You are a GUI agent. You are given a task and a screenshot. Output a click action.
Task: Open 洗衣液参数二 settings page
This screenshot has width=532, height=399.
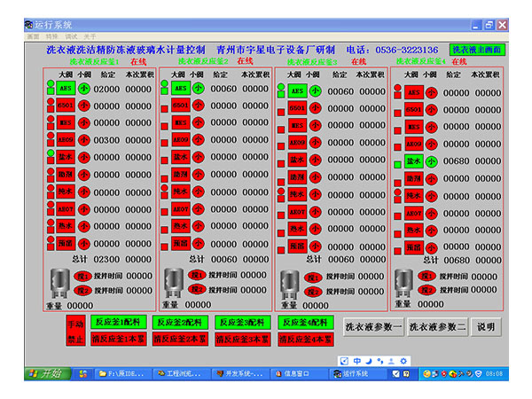tap(436, 326)
